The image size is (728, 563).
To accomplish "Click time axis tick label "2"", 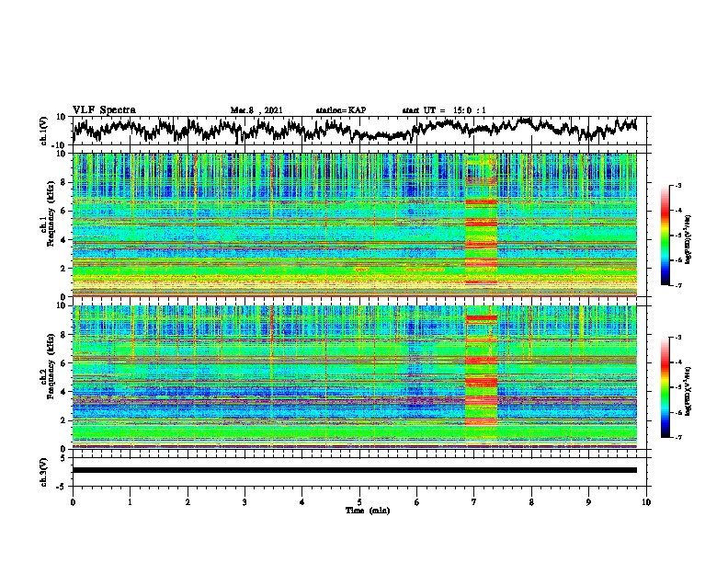I will pos(188,502).
